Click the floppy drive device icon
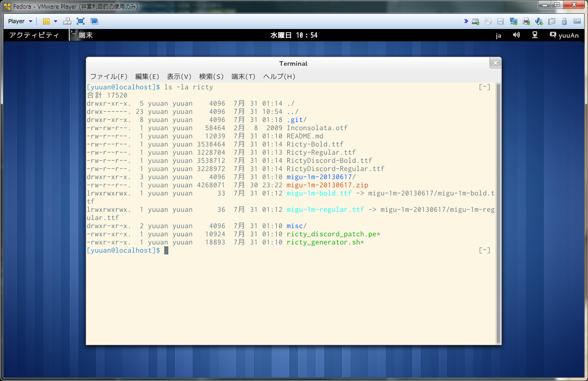588x381 pixels. pos(501,21)
